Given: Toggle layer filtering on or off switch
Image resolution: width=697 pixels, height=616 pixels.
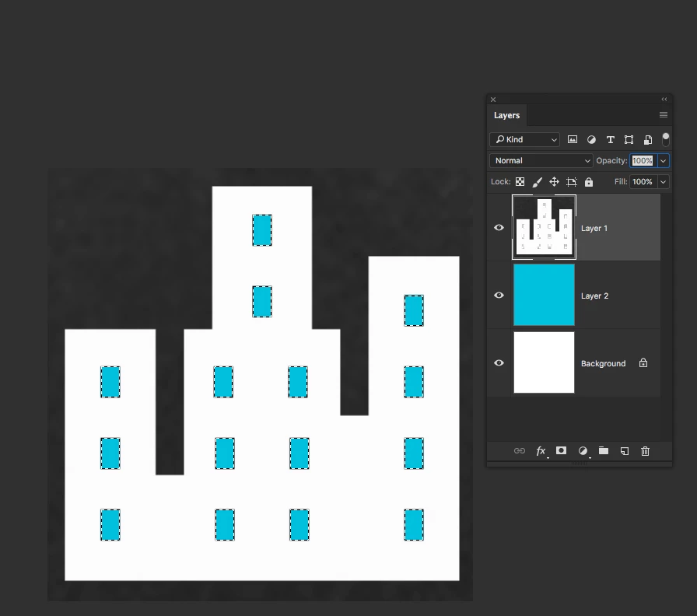Looking at the screenshot, I should coord(665,139).
